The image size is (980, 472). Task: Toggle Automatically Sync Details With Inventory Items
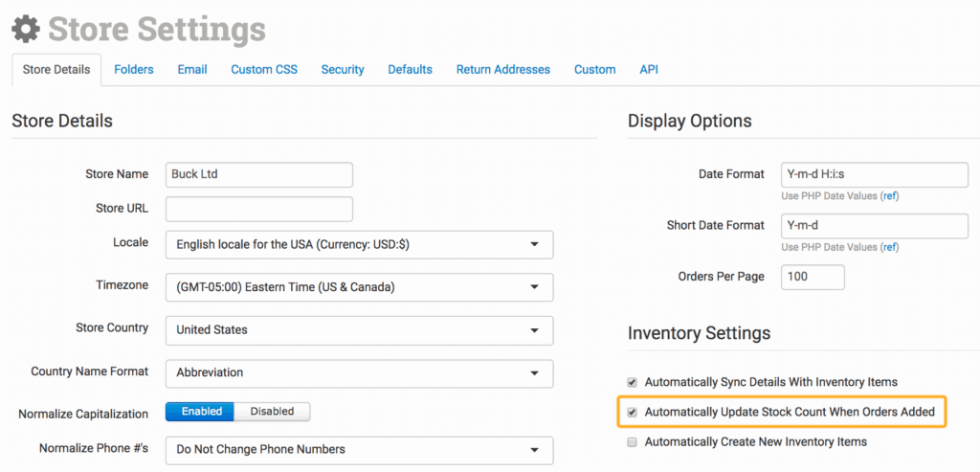click(632, 382)
